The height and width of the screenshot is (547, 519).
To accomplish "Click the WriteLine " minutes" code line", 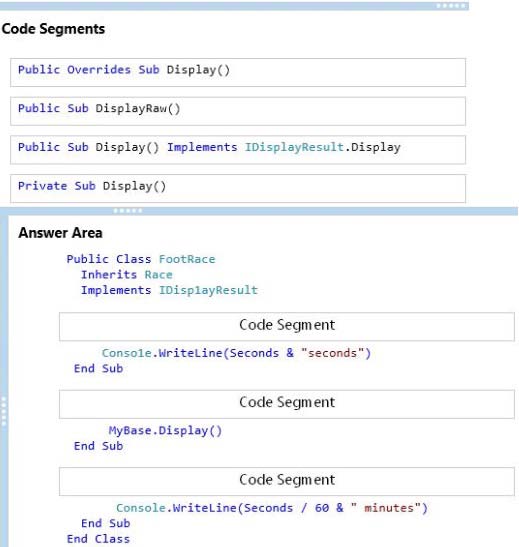I will [272, 508].
